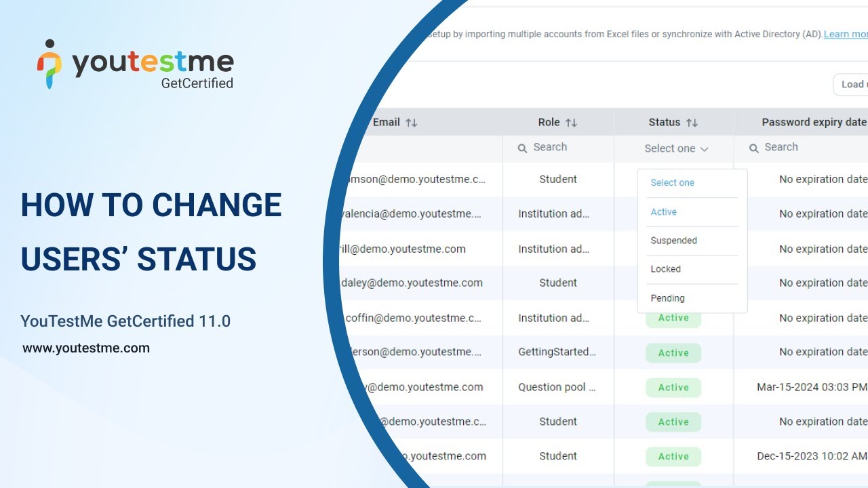Click the Status column sort arrows
This screenshot has width=868, height=488.
(x=692, y=123)
